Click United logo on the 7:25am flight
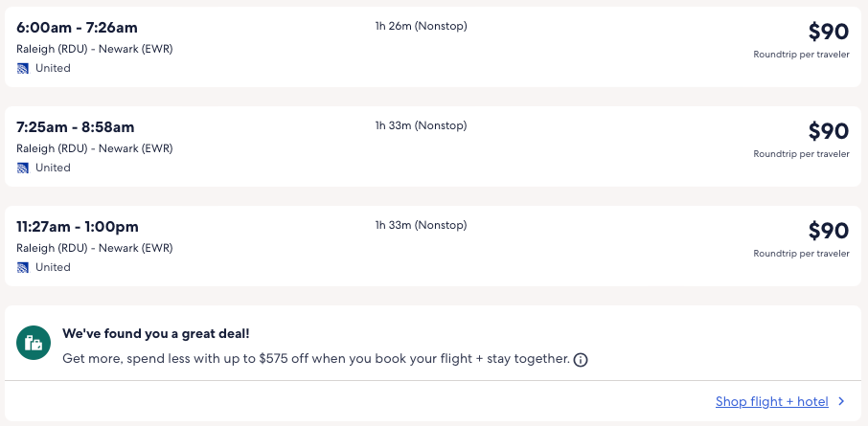The image size is (868, 426). 23,168
